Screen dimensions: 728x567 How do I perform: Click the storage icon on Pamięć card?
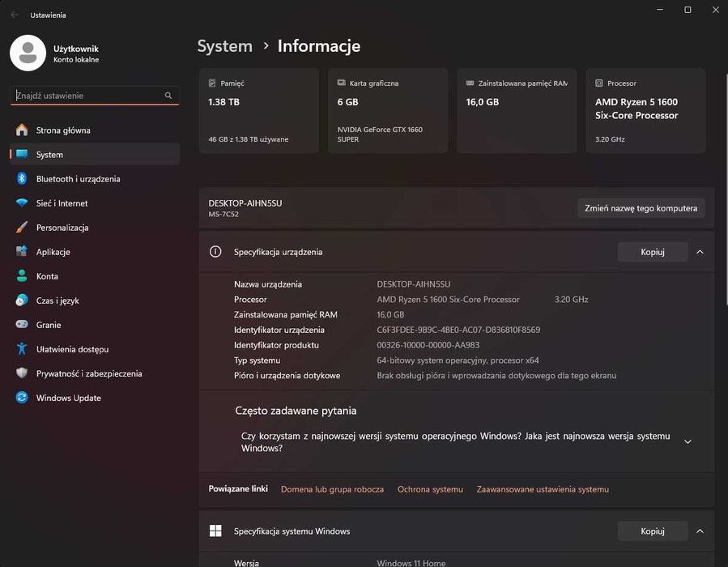(x=212, y=83)
